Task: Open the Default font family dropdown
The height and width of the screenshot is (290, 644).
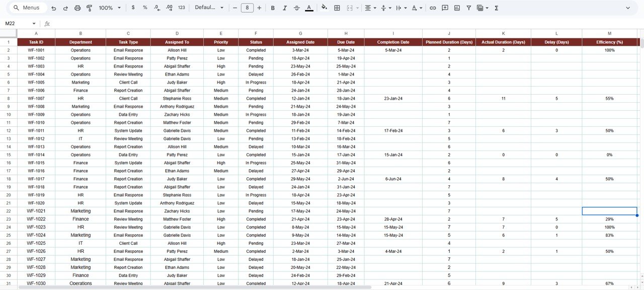Action: coord(208,8)
